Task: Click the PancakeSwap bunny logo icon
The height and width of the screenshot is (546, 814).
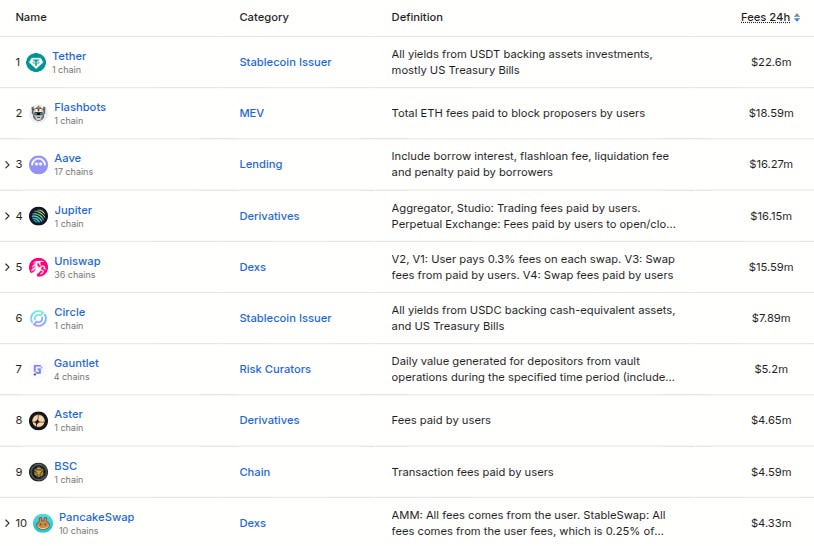Action: (43, 523)
